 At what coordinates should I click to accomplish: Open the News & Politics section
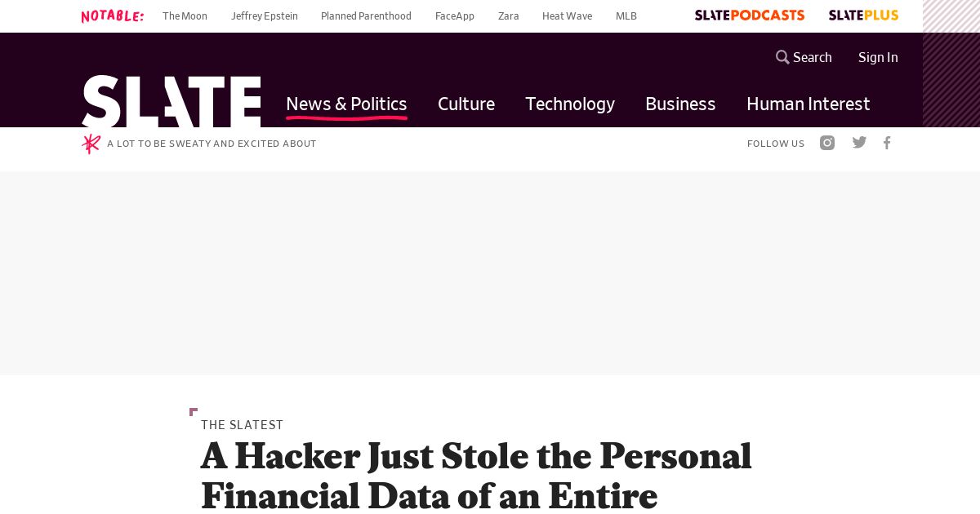pos(346,104)
